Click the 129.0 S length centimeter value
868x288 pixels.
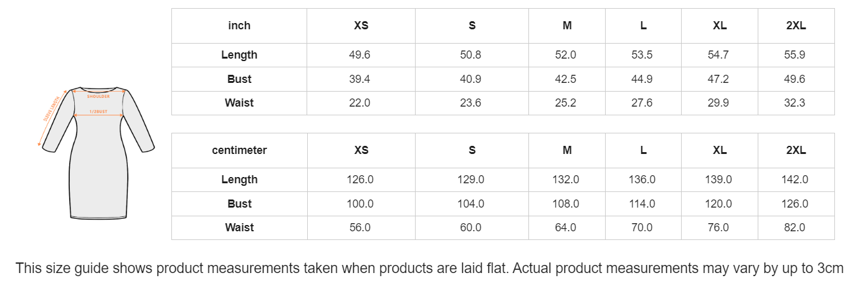[471, 180]
